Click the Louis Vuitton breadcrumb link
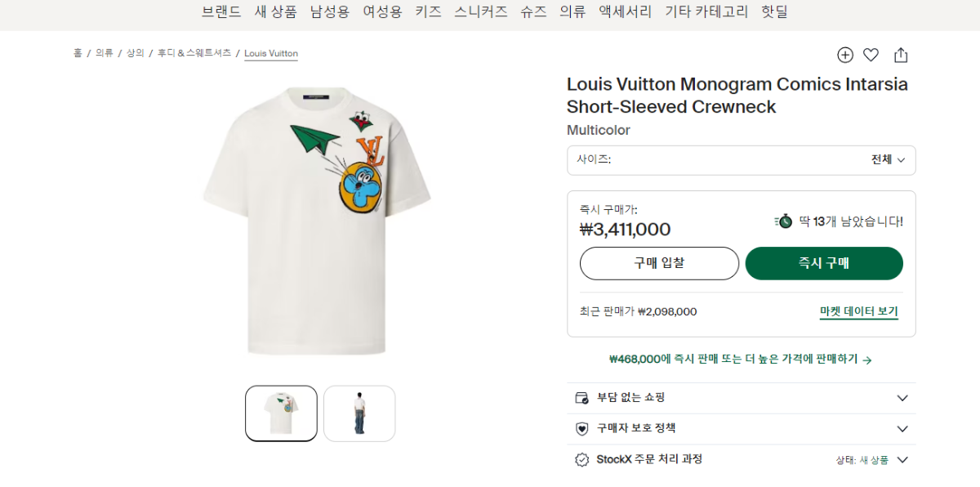 [271, 54]
